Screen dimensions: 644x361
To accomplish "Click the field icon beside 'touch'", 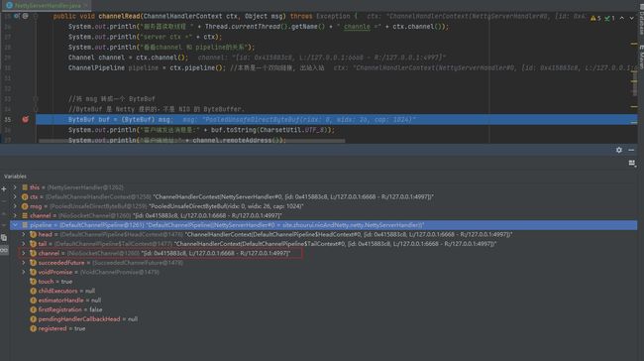I will click(34, 282).
